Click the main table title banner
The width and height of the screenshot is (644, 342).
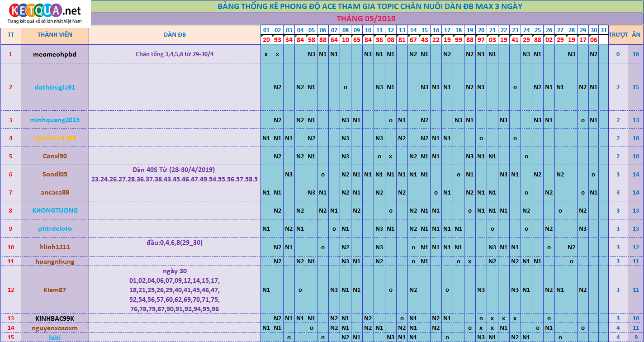366,6
